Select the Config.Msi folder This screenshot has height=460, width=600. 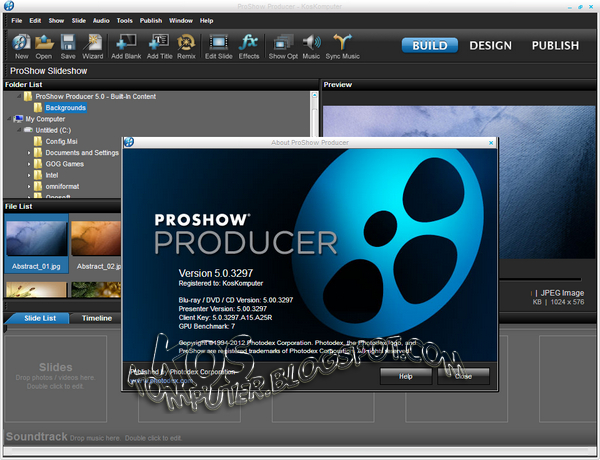tap(61, 141)
